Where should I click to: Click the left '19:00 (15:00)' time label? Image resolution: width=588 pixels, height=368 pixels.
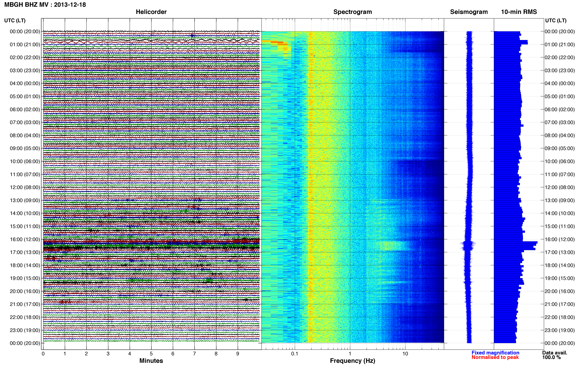click(25, 278)
